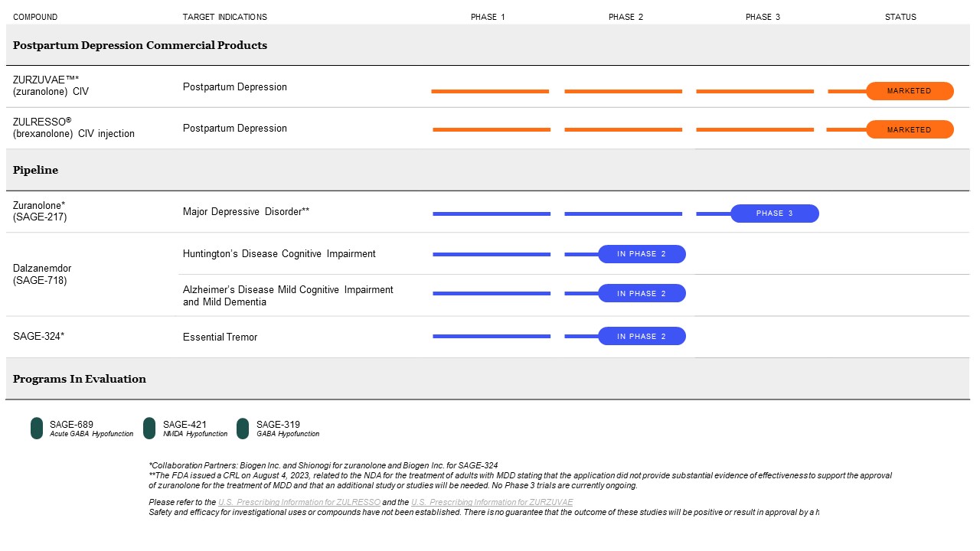
Task: Click the green SAGE-421 pill icon
Action: click(x=149, y=429)
